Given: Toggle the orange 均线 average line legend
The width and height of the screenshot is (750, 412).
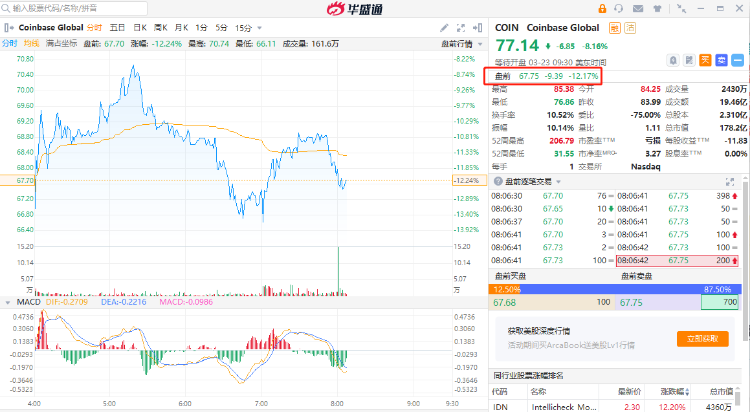Looking at the screenshot, I should click(x=31, y=44).
